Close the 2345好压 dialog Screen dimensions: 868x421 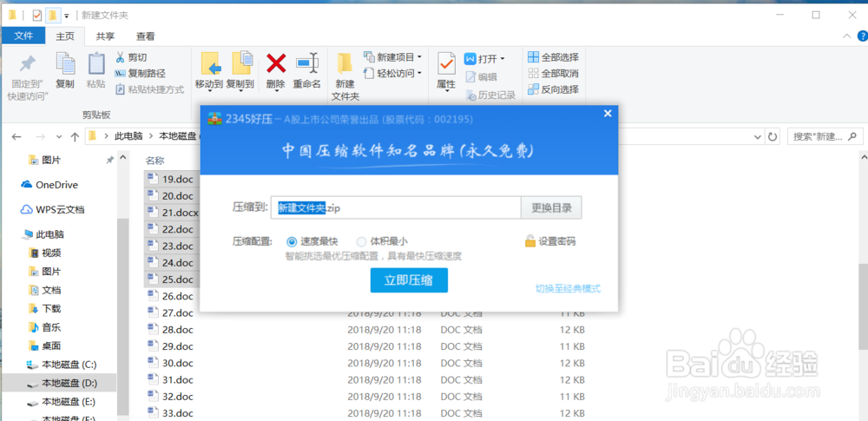[x=608, y=114]
